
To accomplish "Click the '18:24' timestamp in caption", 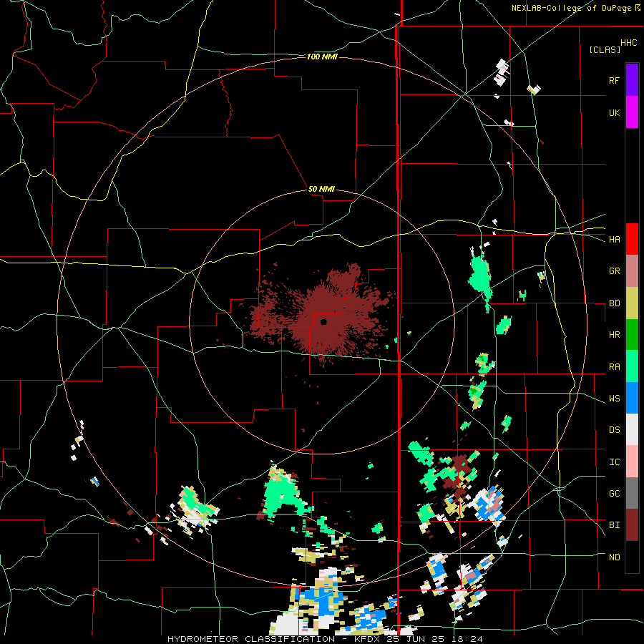I will pos(466,639).
